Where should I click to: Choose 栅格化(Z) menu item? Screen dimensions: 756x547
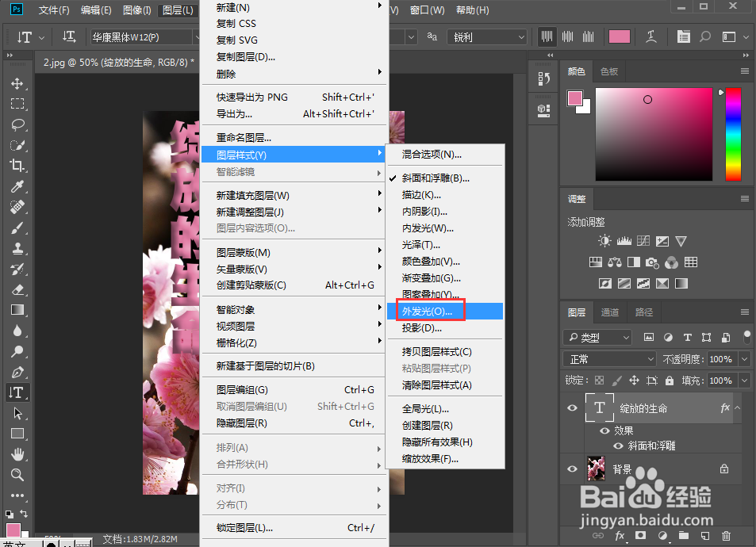point(294,343)
